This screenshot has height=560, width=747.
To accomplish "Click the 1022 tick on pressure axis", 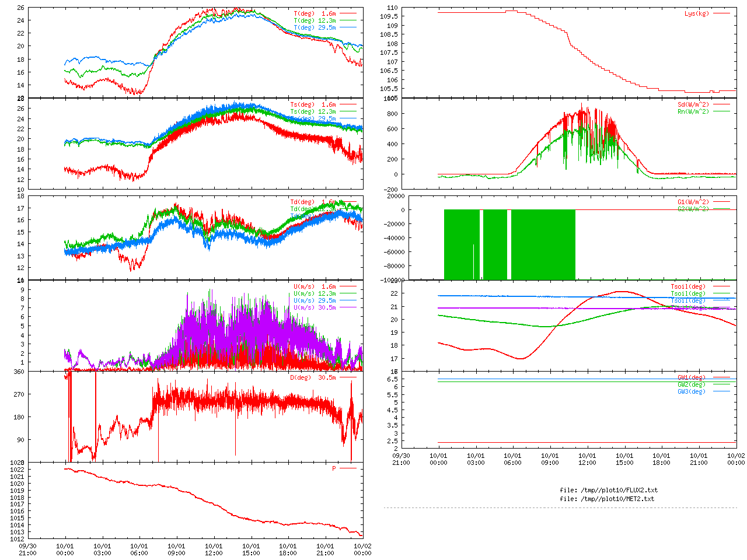I will [17, 470].
